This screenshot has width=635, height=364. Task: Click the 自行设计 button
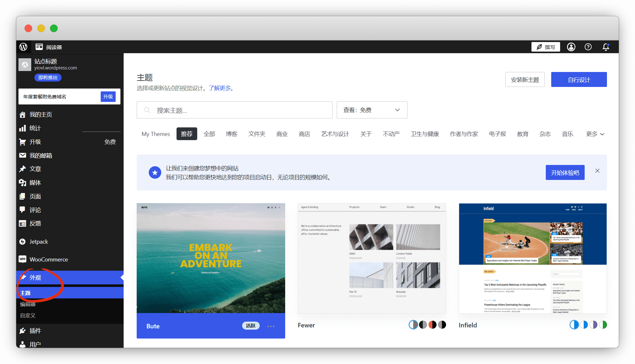[579, 80]
